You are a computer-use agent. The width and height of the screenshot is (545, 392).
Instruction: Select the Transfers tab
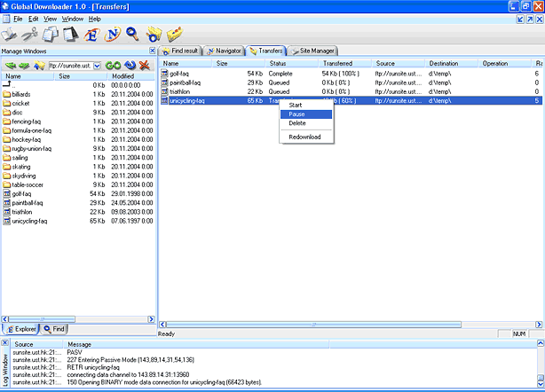(266, 51)
